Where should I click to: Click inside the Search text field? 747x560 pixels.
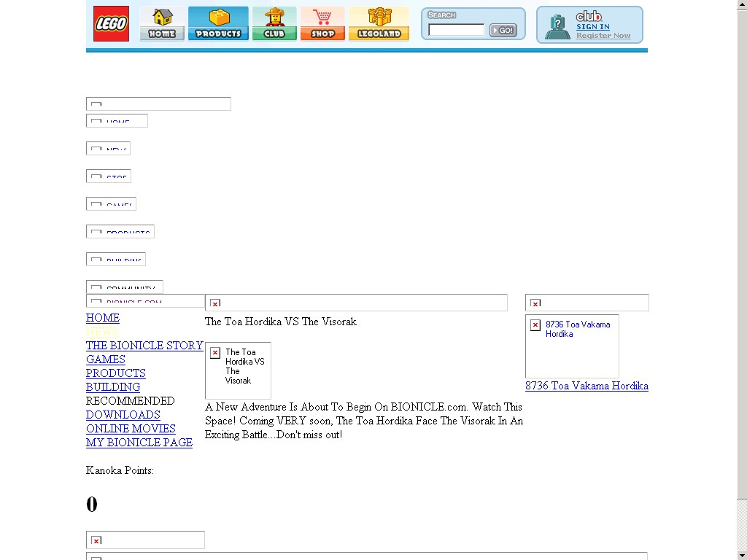pos(457,30)
